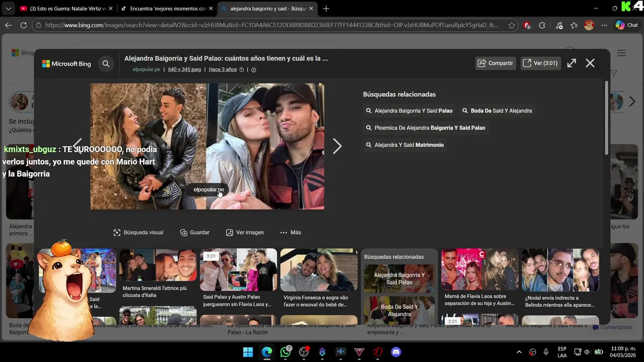Viewport: 644px width, 362px height.
Task: Reload the page with the refresh icon
Action: (24, 25)
